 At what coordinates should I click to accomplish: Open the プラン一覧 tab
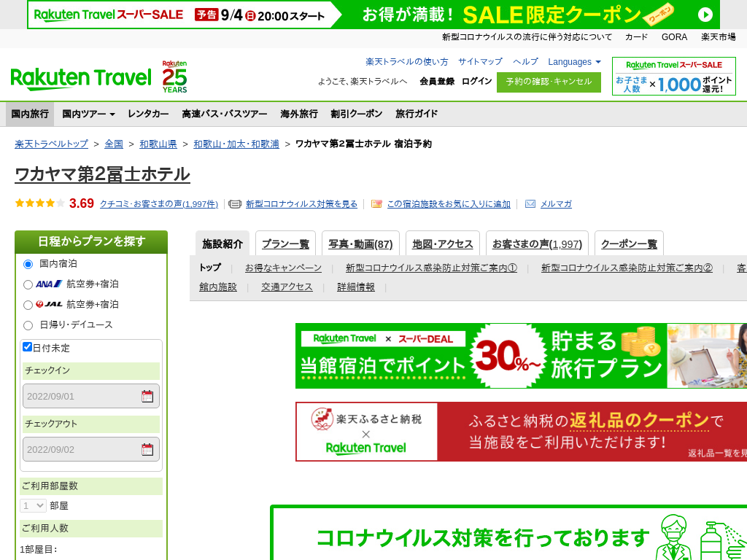pyautogui.click(x=285, y=244)
